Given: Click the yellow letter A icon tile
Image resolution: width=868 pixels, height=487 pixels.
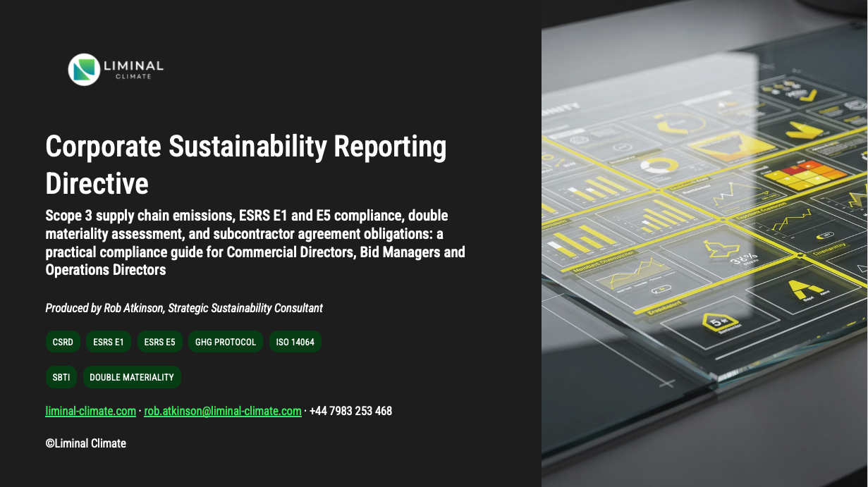Looking at the screenshot, I should [x=806, y=290].
